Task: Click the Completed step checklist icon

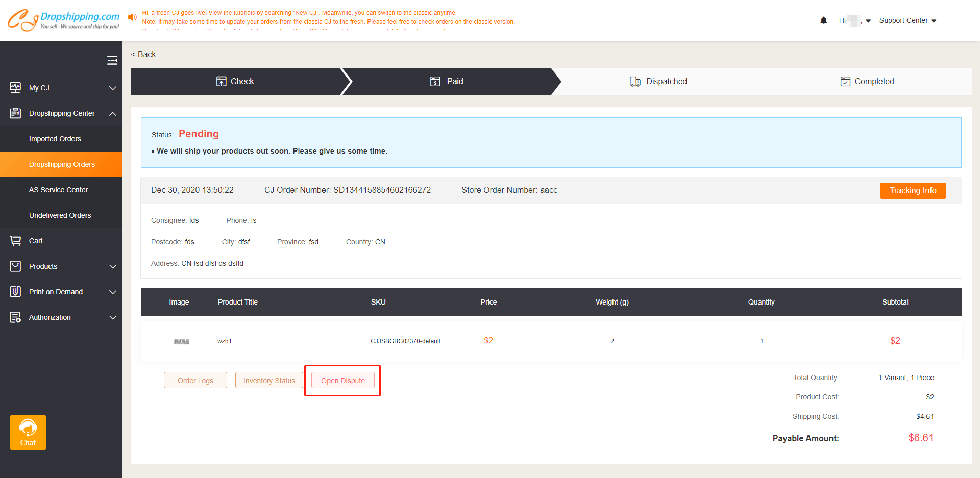Action: pyautogui.click(x=845, y=82)
